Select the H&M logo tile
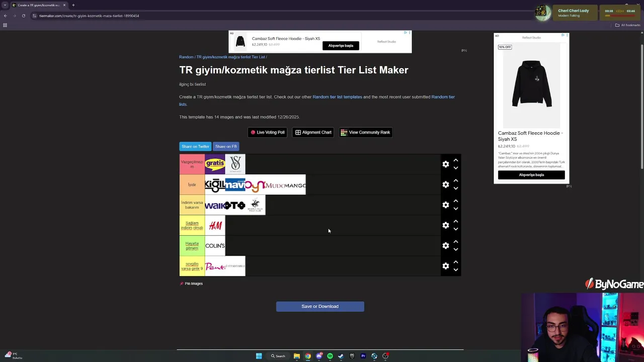644x362 pixels. (x=215, y=225)
